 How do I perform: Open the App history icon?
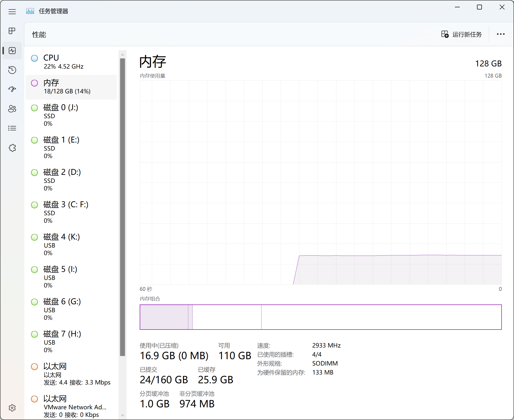[x=12, y=70]
